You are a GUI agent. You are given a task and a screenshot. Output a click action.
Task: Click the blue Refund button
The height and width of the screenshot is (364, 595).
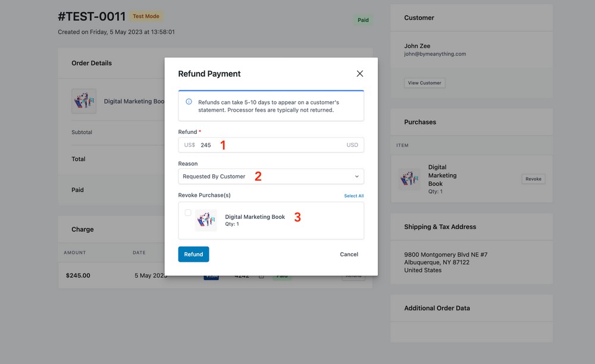[193, 254]
